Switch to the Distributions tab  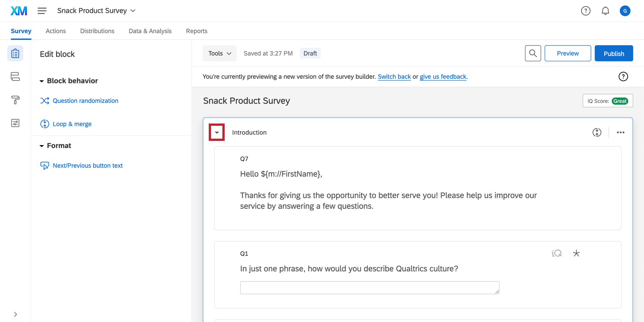(97, 31)
